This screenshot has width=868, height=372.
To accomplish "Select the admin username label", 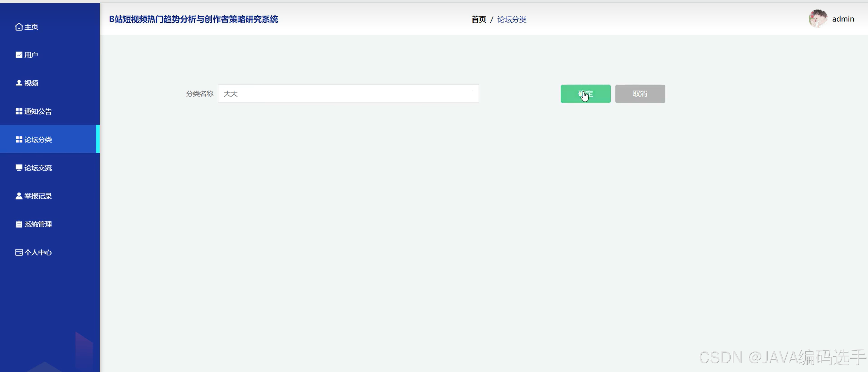I will (x=843, y=19).
